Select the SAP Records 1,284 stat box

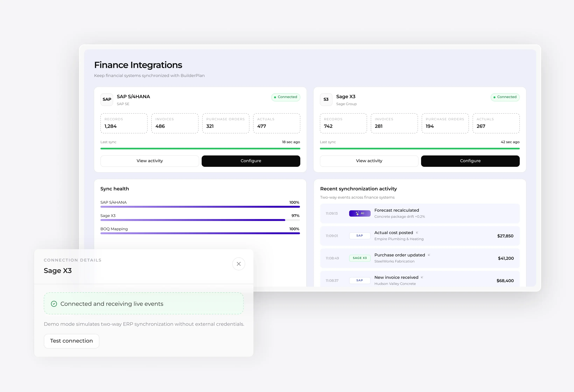[124, 123]
